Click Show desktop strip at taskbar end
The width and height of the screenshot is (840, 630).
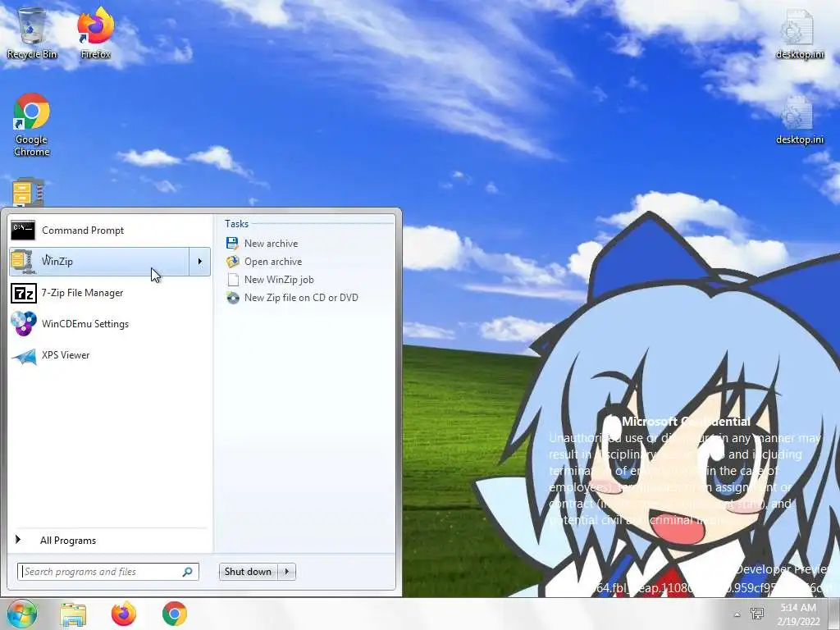[834, 614]
